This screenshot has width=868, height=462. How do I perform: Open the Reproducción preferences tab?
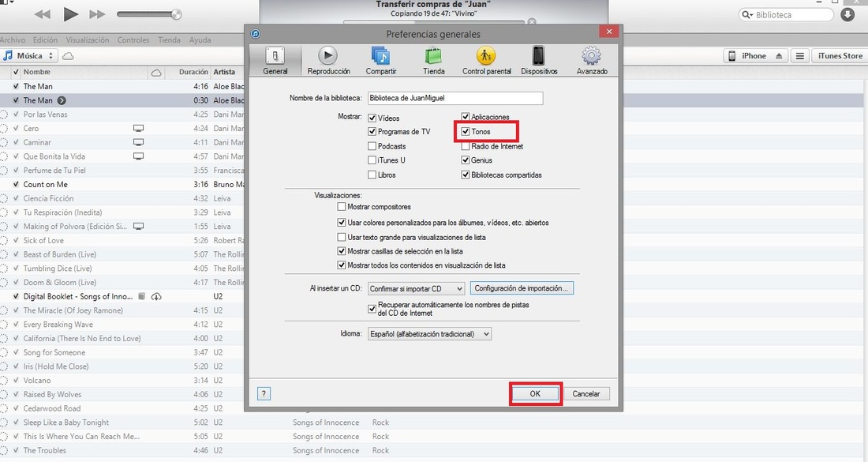click(x=328, y=60)
